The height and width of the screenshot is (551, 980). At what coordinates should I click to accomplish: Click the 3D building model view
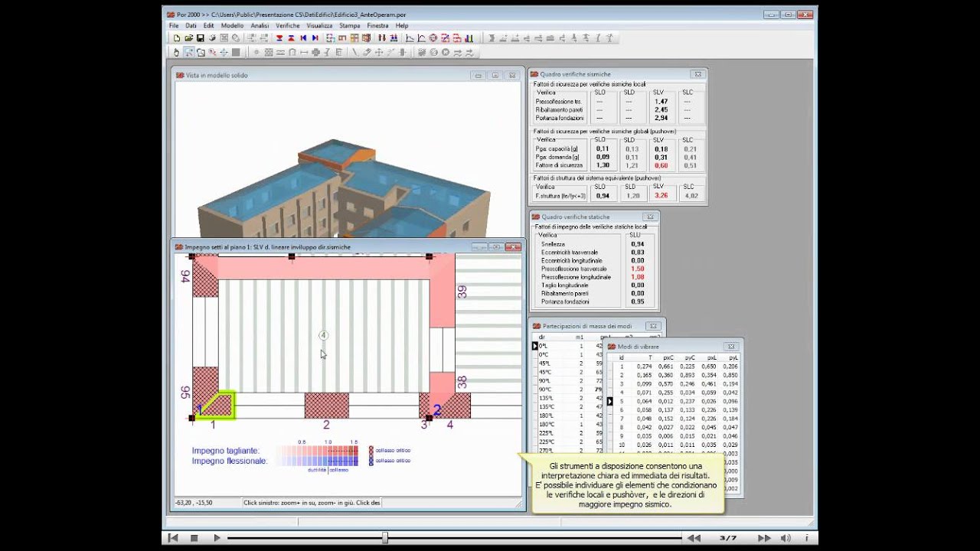click(345, 187)
